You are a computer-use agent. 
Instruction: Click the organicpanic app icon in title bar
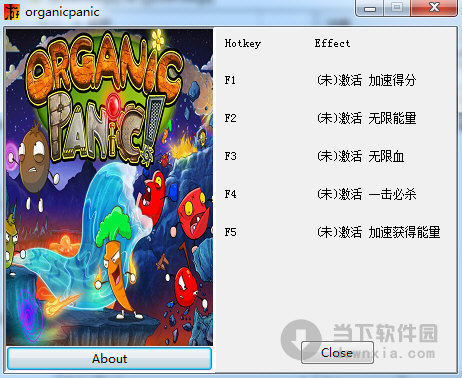(12, 12)
